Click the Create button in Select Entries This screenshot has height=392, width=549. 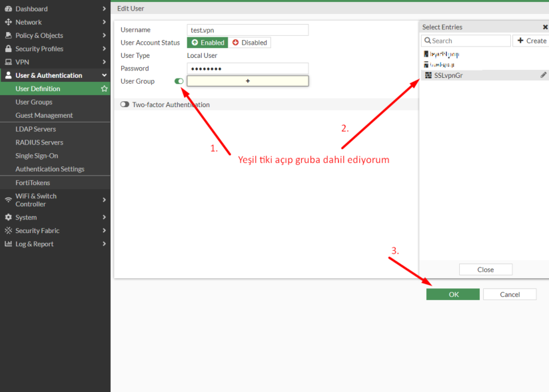tap(530, 41)
